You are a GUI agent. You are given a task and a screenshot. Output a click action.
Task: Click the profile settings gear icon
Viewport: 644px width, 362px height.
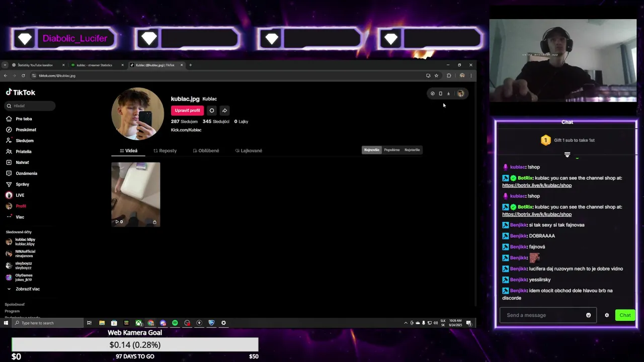point(212,111)
